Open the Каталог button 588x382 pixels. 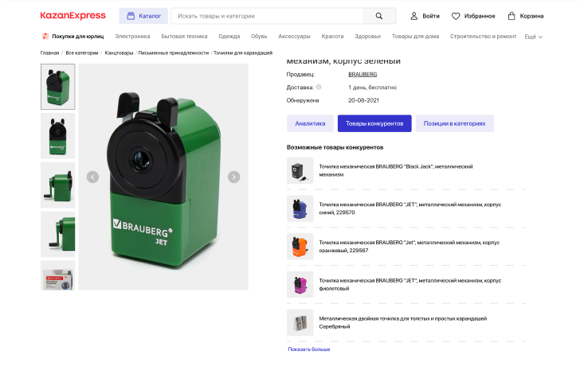[143, 16]
